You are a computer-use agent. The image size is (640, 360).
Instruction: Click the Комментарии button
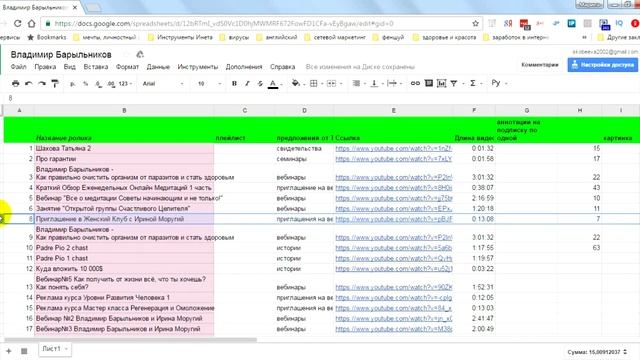540,64
